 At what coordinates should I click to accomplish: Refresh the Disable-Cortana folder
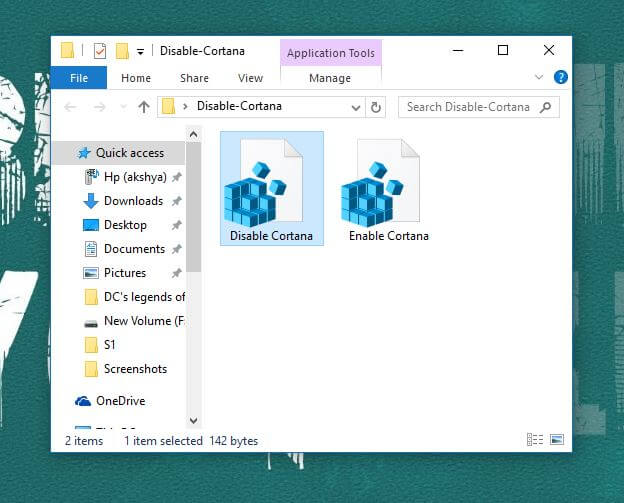pyautogui.click(x=376, y=107)
